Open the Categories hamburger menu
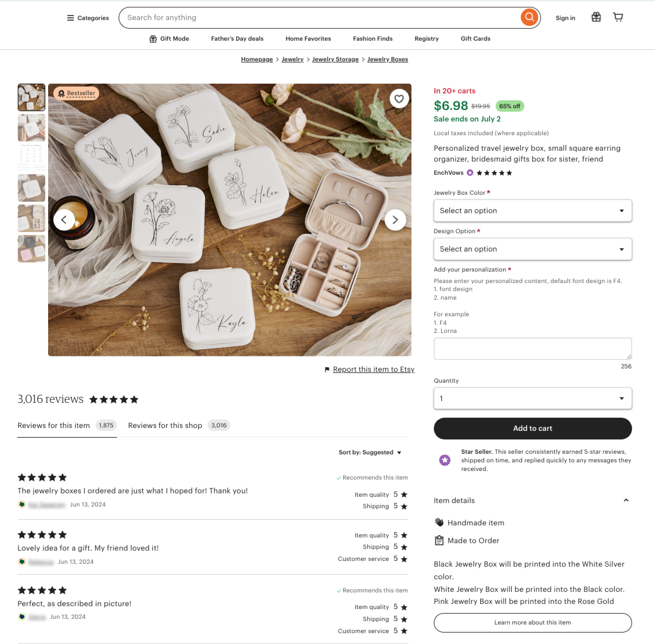 (x=88, y=18)
